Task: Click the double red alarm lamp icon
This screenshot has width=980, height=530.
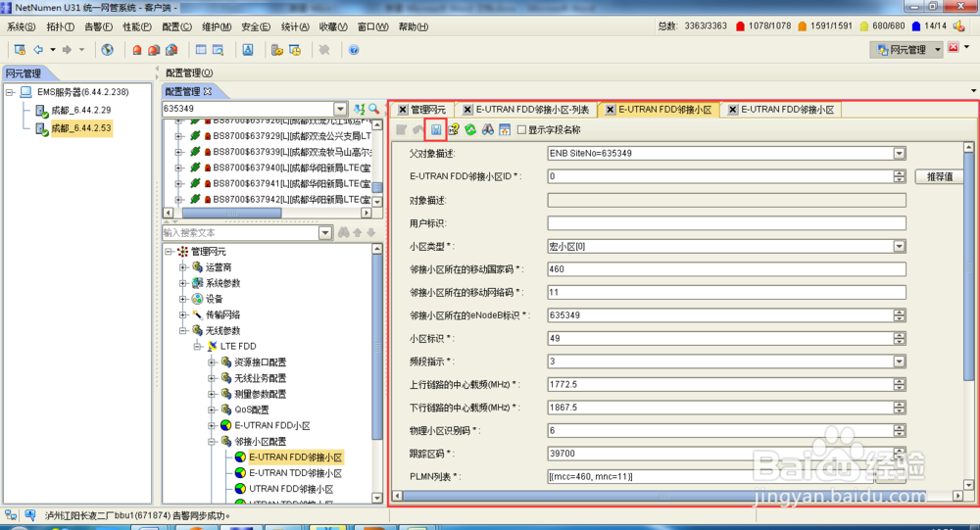Action: coord(154,50)
